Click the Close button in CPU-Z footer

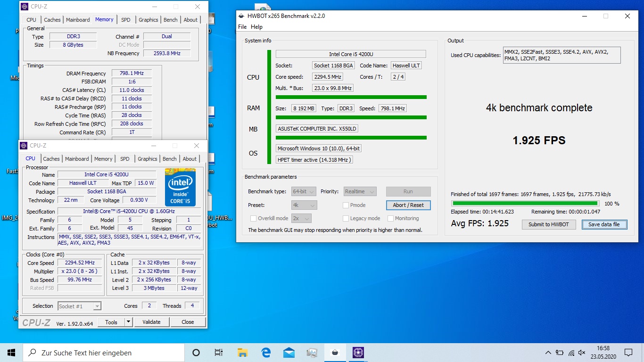click(188, 322)
